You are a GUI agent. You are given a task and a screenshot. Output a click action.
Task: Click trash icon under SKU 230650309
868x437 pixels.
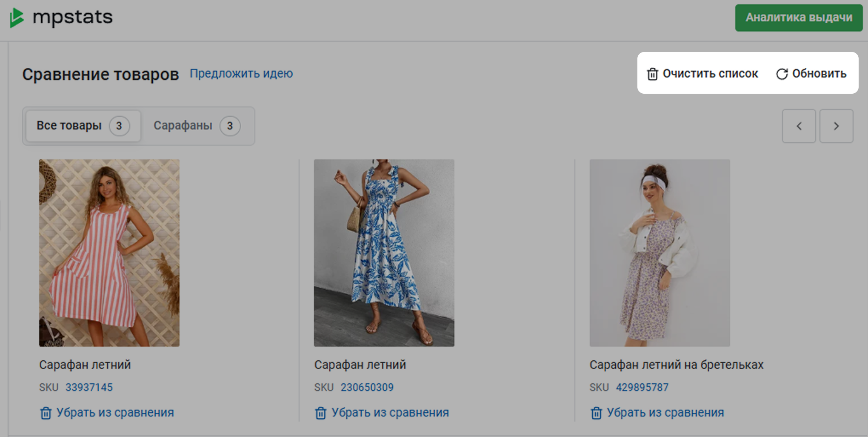click(320, 413)
